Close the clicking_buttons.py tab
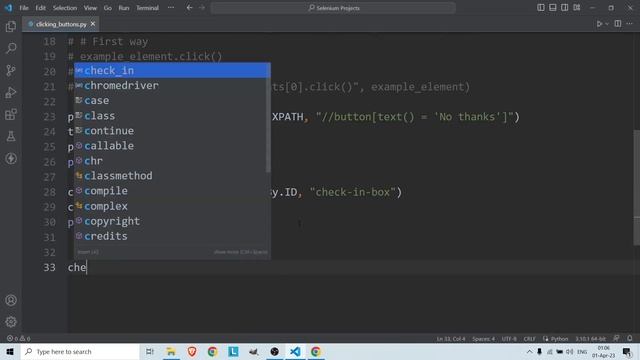Viewport: 640px width, 360px height. tap(93, 24)
